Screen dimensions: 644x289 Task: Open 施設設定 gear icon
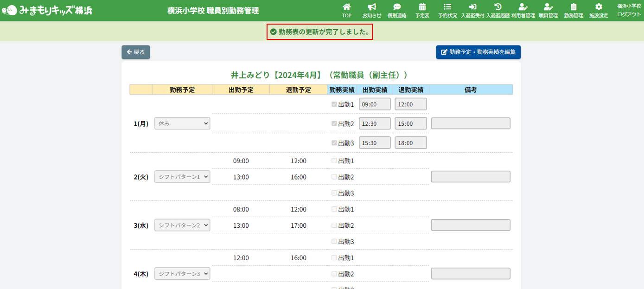(599, 7)
